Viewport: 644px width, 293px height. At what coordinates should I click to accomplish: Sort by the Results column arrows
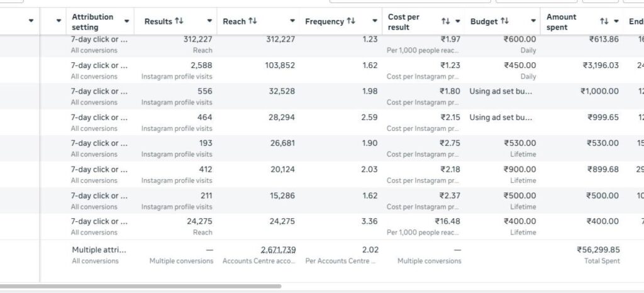click(x=179, y=21)
